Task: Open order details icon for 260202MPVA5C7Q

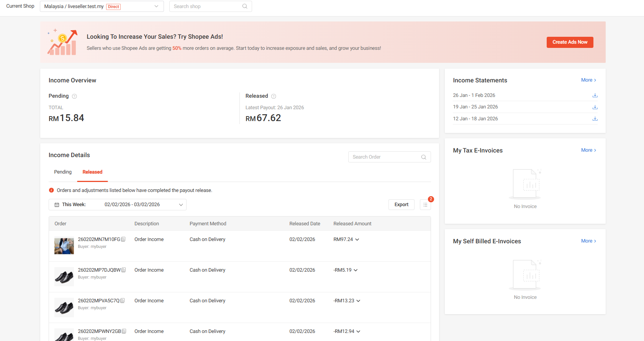Action: [x=123, y=301]
